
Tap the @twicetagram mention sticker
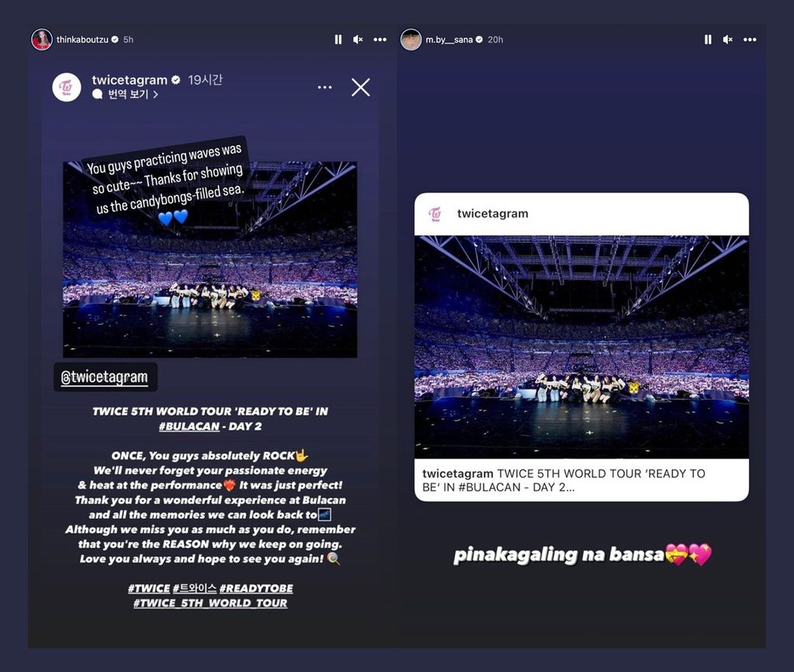coord(105,377)
